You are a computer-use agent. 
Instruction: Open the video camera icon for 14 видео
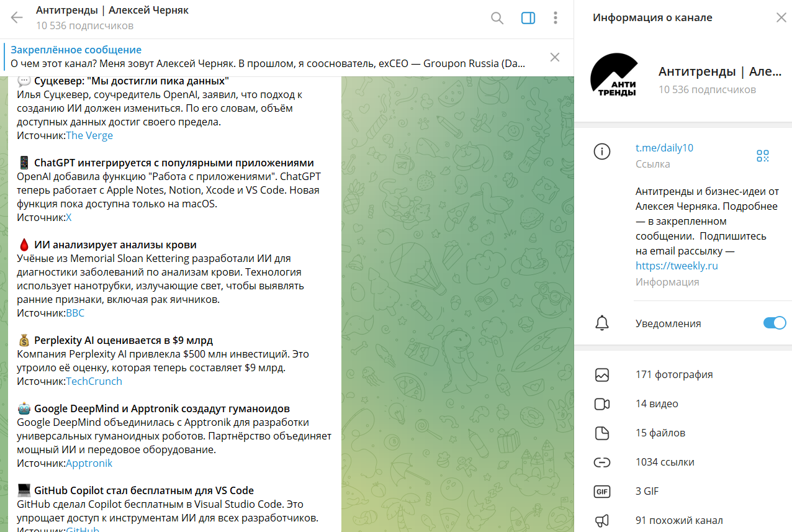pyautogui.click(x=601, y=404)
